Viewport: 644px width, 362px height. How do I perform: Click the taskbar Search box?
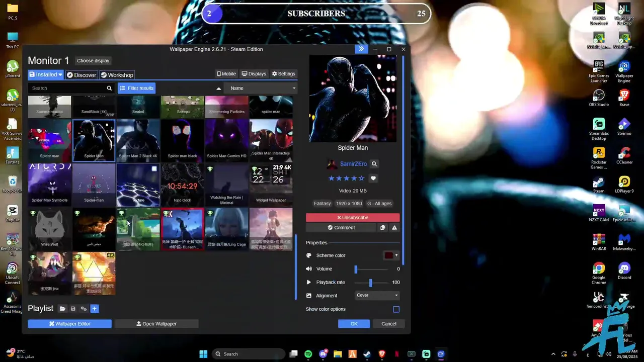[x=249, y=354]
